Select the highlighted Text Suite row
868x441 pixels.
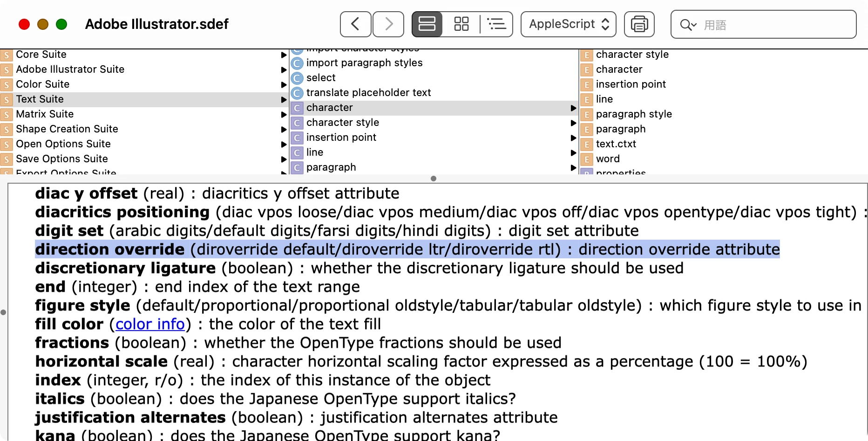point(143,99)
